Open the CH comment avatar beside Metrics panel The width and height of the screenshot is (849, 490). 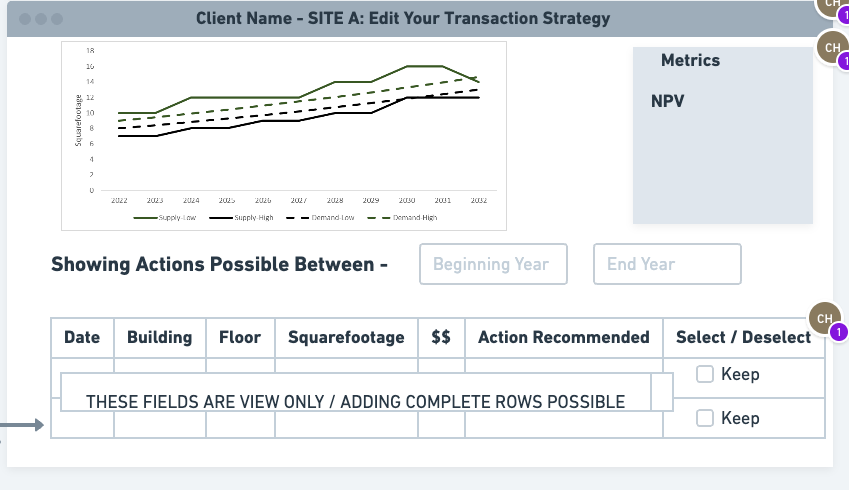[833, 48]
